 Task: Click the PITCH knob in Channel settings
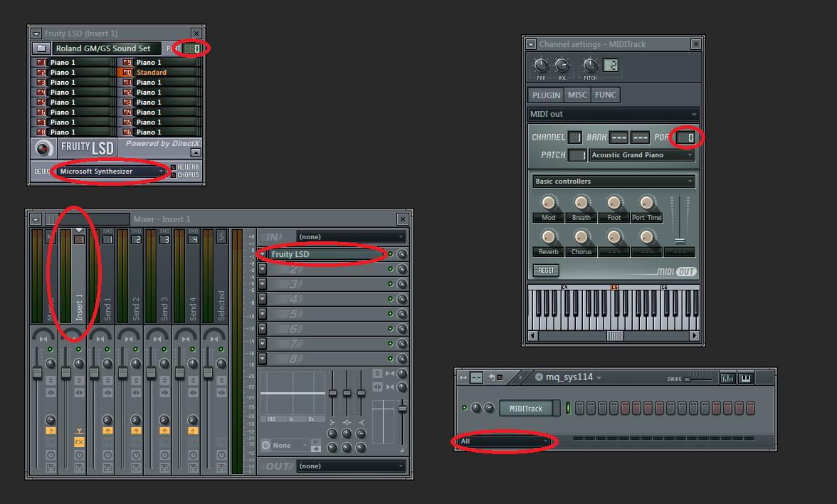[x=590, y=65]
